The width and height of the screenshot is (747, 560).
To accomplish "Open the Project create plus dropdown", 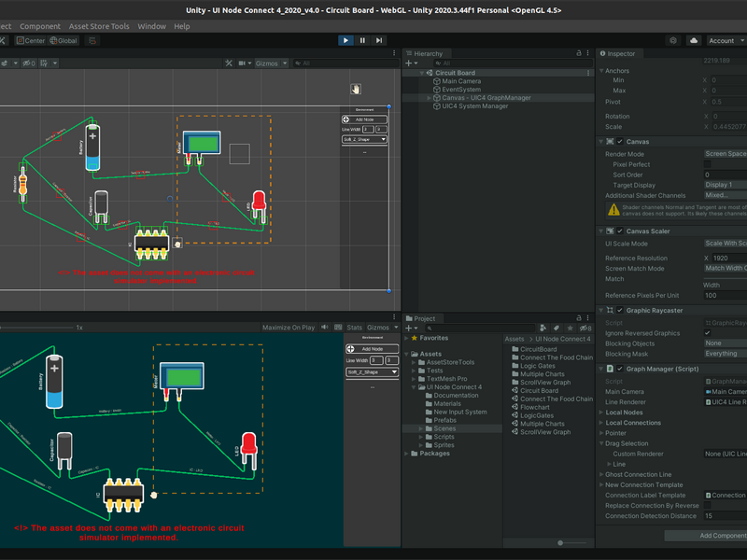I will pyautogui.click(x=411, y=329).
